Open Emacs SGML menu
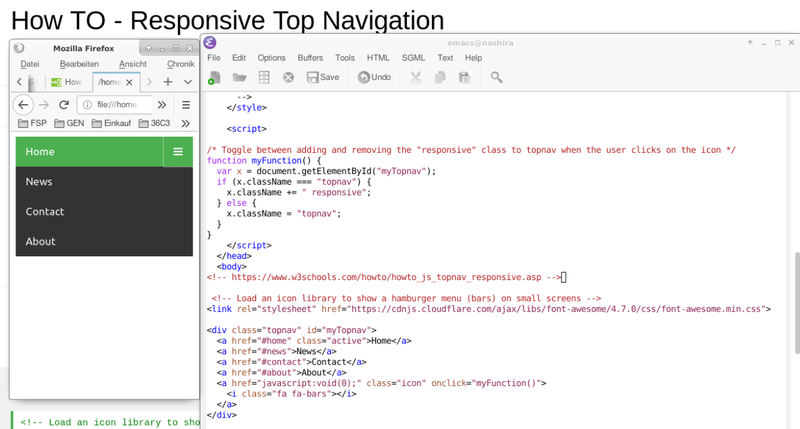The image size is (800, 429). [413, 58]
